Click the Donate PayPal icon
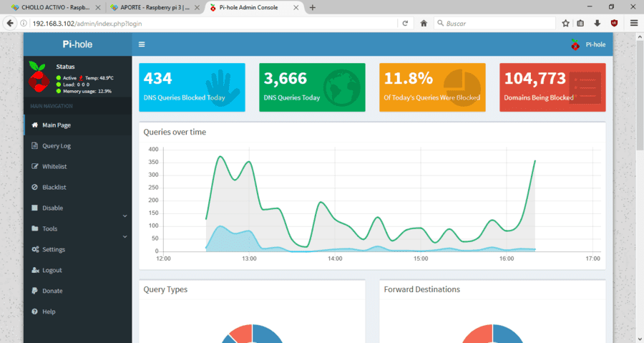644x343 pixels. click(35, 291)
